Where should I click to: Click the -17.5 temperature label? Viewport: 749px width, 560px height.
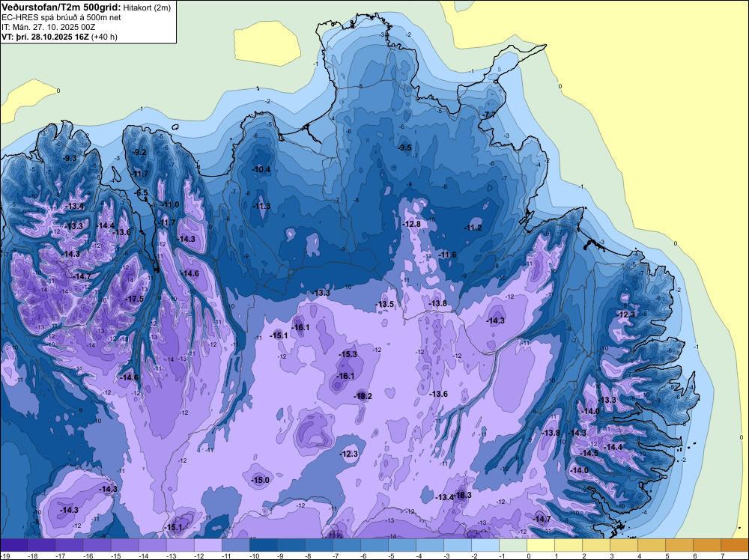tap(134, 299)
